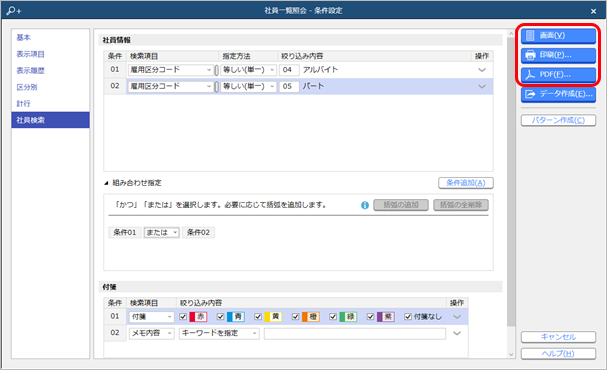607x370 pixels.
Task: Click the 条件01 label in combination area
Action: click(x=125, y=233)
